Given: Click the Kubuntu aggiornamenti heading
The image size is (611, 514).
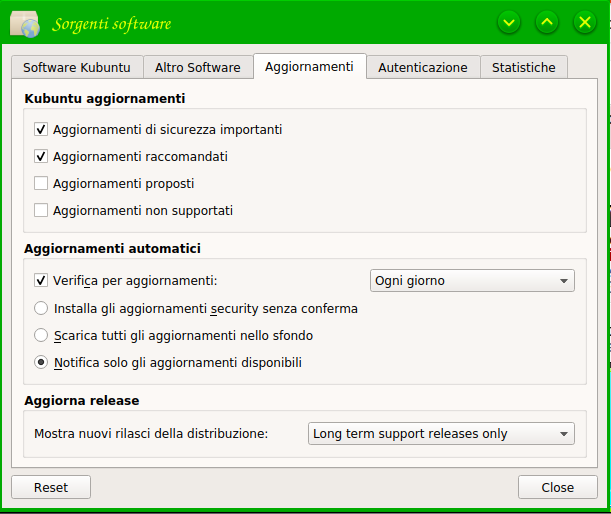Looking at the screenshot, I should pyautogui.click(x=105, y=99).
